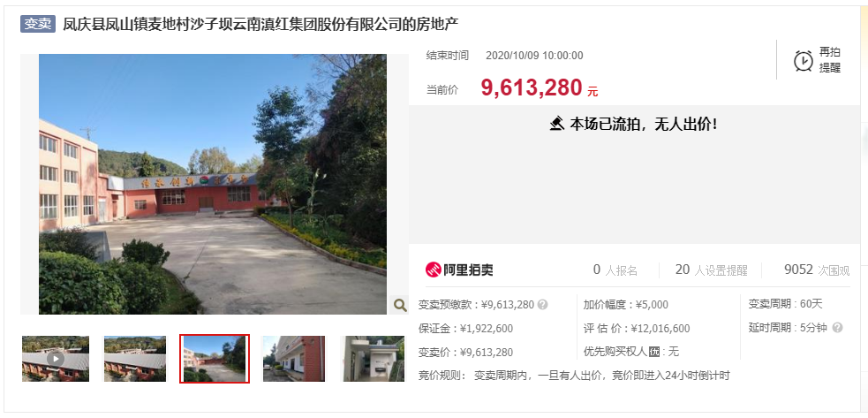This screenshot has width=868, height=418.
Task: Click the 20 人设置提醒 count
Action: 712,270
